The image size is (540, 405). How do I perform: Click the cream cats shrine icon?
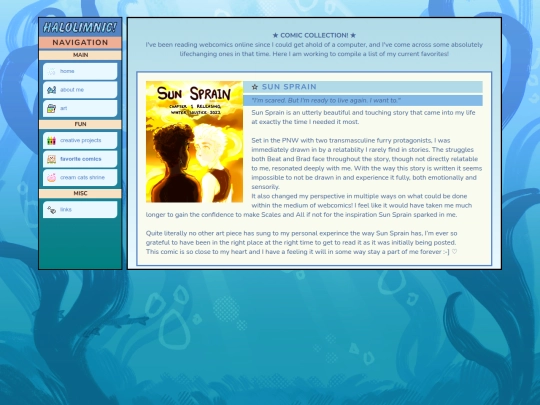point(51,178)
